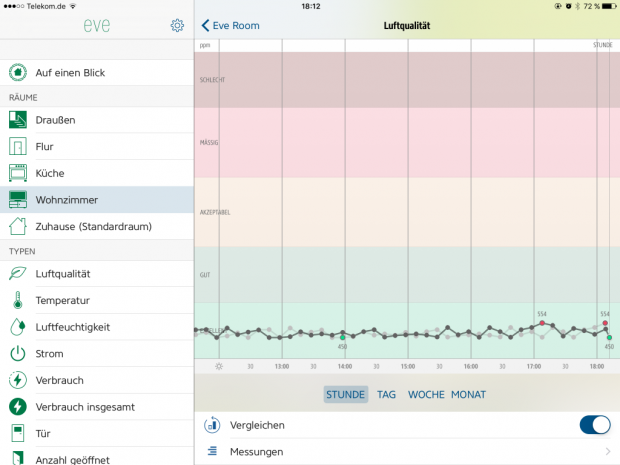
Task: Click the Flur door icon
Action: click(18, 146)
